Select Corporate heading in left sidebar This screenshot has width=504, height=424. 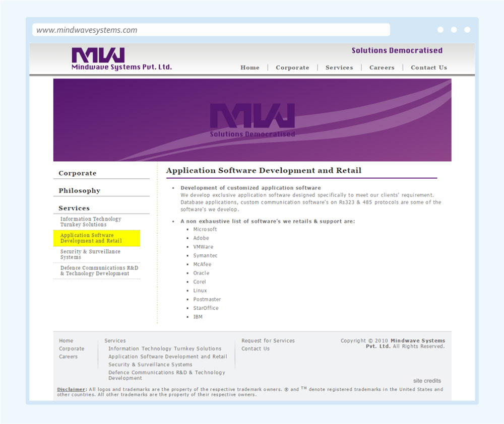(78, 173)
